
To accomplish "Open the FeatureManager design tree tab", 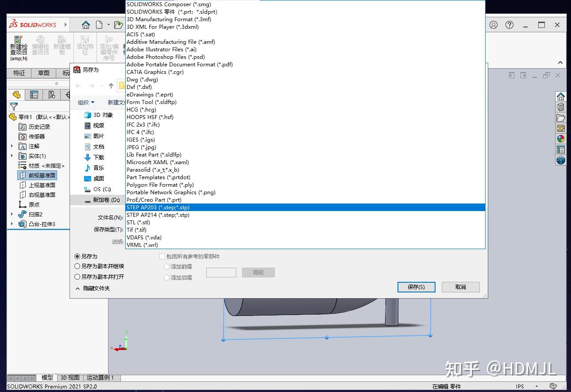I will click(17, 94).
